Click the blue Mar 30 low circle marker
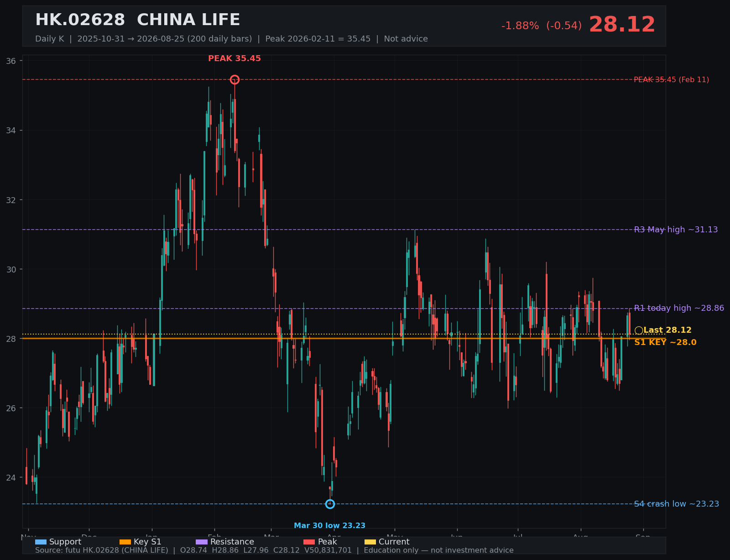The height and width of the screenshot is (560, 730). [x=330, y=504]
